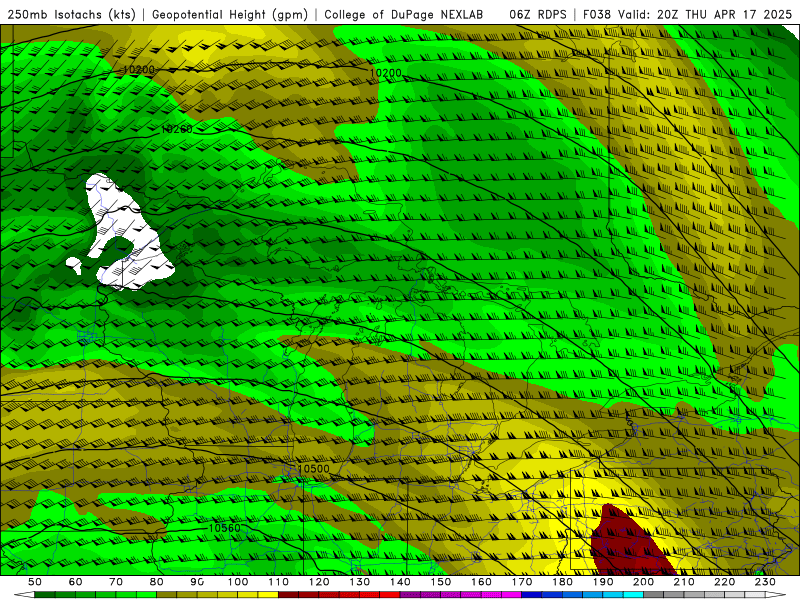
Task: Click the 50 value on the color scale
Action: click(x=35, y=582)
